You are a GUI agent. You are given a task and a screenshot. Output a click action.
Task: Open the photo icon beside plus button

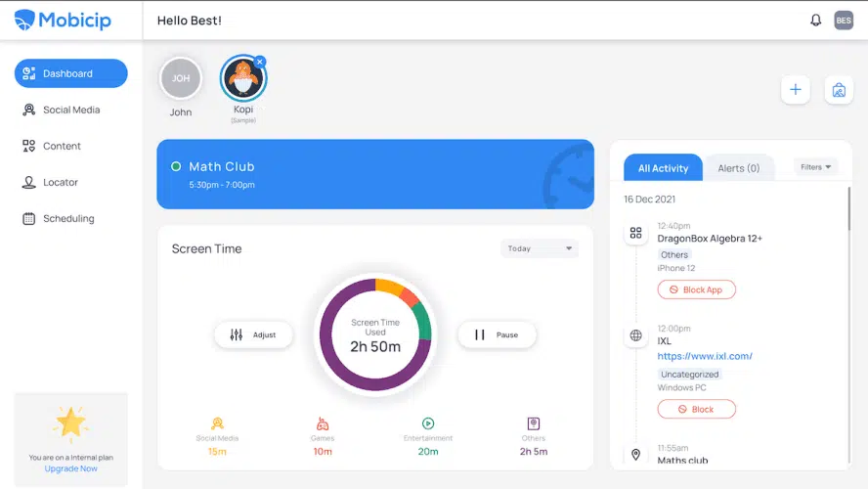pos(839,90)
